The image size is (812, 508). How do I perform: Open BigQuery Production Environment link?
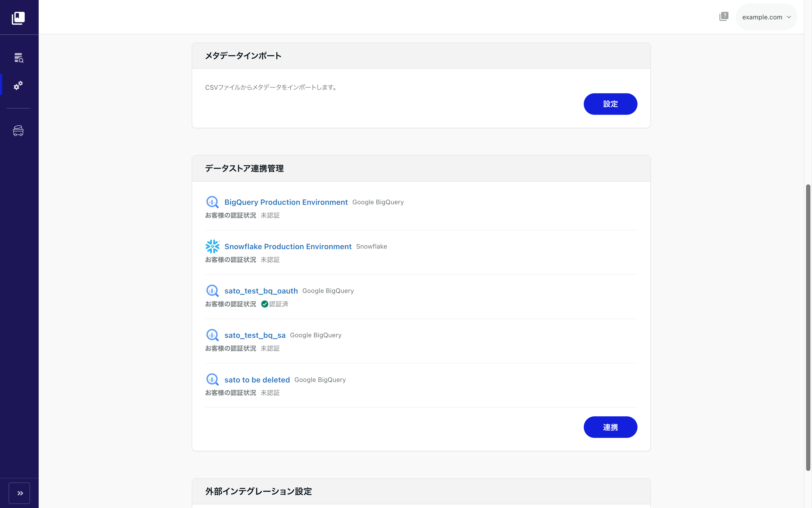(286, 202)
